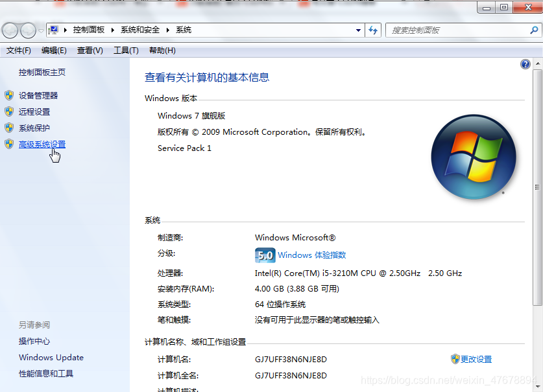Open 远程设置 from the sidebar
This screenshot has height=392, width=543.
pos(34,111)
